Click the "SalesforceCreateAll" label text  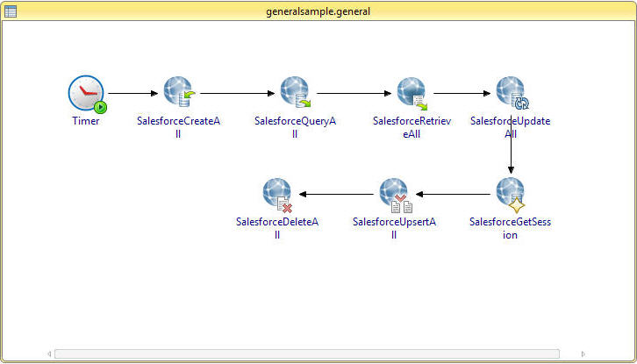[179, 127]
